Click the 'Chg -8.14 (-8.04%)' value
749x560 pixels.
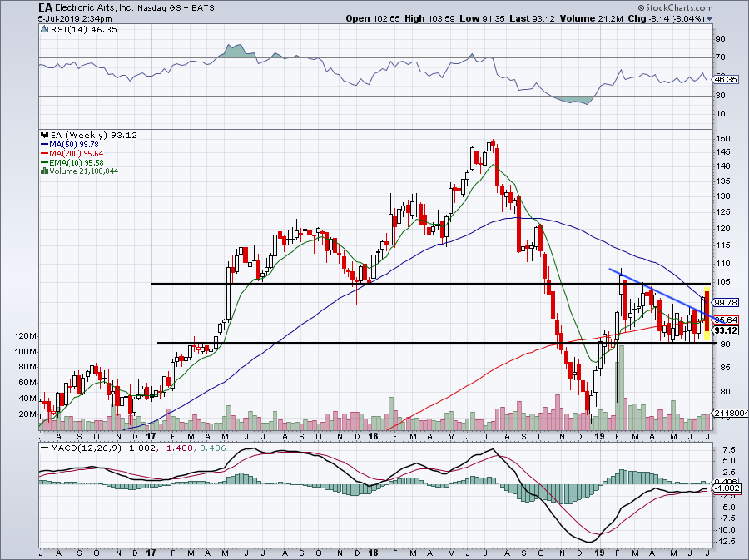point(667,19)
